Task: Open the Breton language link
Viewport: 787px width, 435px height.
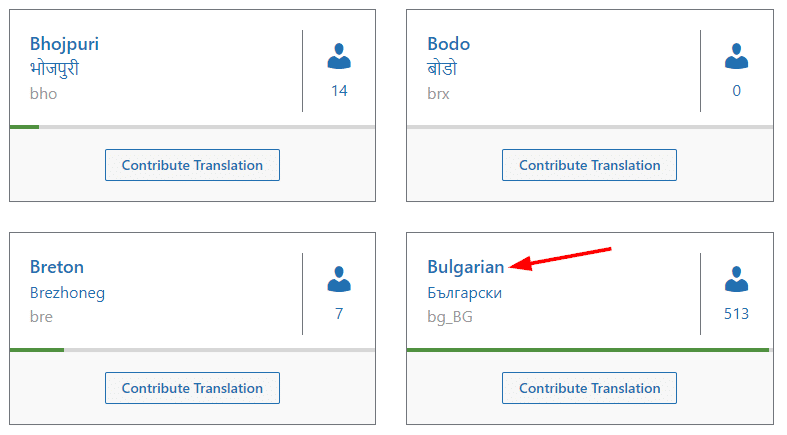Action: point(57,267)
